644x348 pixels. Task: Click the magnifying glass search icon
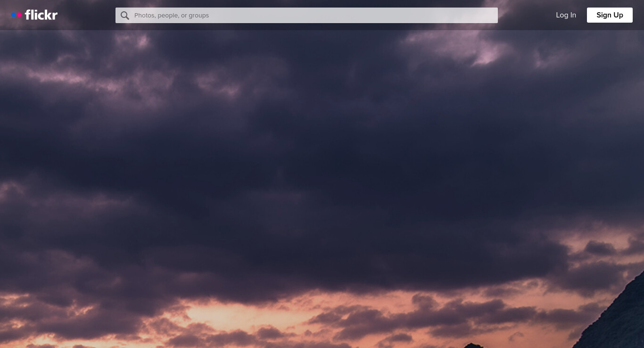[125, 16]
